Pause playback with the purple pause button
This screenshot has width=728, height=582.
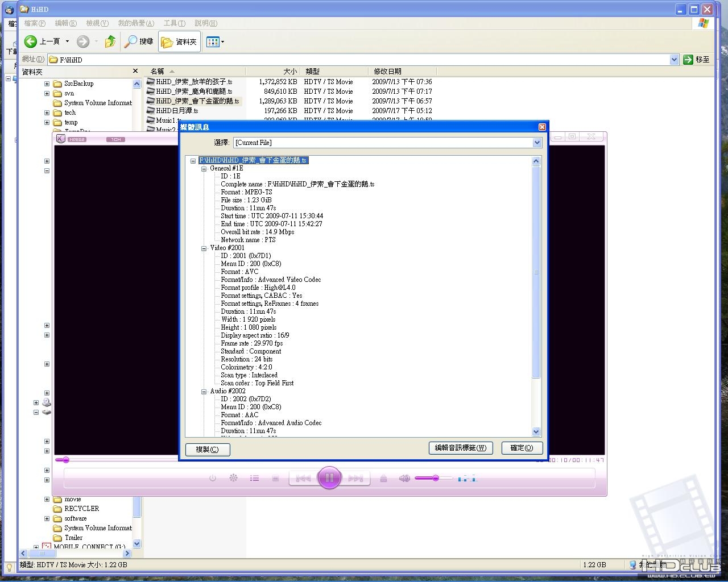[x=329, y=477]
